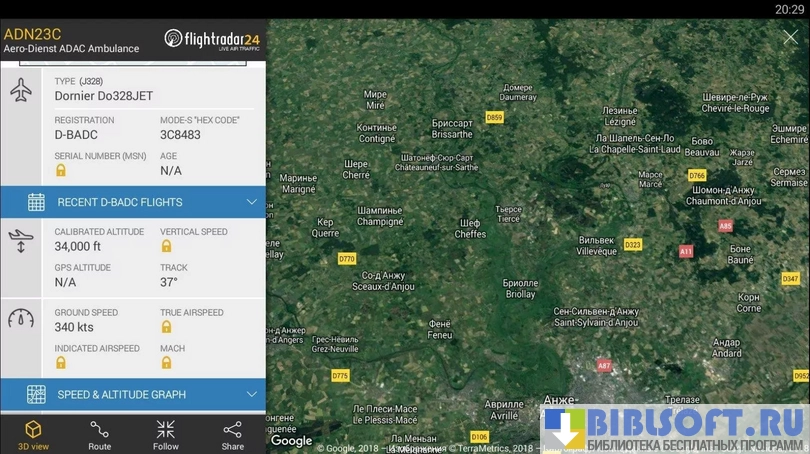Tap the True Airspeed padlock icon

[x=166, y=326]
